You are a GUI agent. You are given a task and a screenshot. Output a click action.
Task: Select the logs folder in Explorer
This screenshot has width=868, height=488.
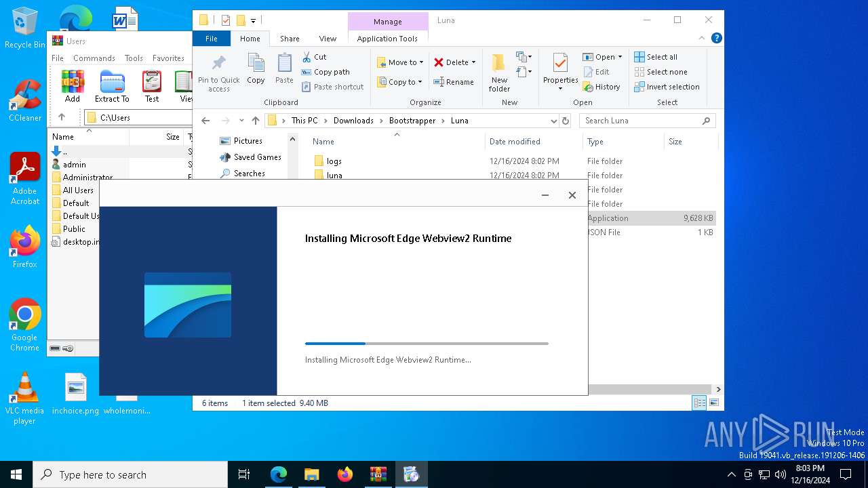[334, 161]
